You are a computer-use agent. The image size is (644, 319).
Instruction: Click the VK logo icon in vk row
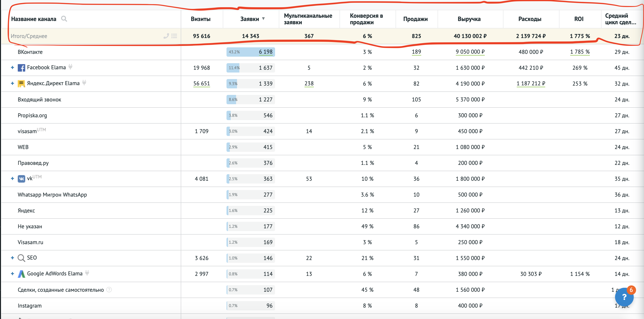pos(21,179)
